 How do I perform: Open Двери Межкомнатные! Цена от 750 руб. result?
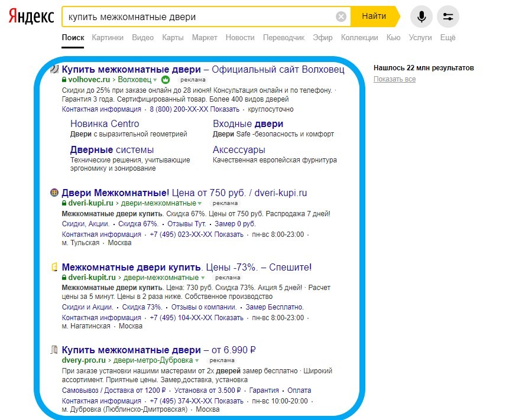tap(184, 193)
